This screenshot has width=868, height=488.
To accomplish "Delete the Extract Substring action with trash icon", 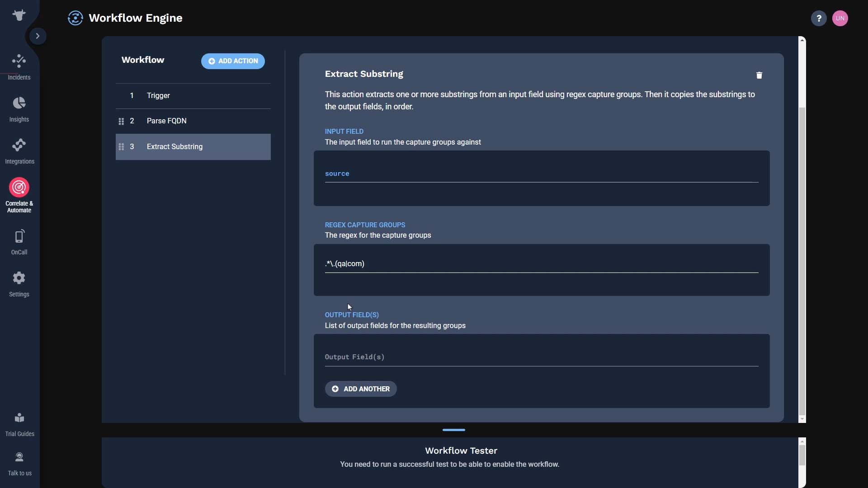I will click(759, 75).
